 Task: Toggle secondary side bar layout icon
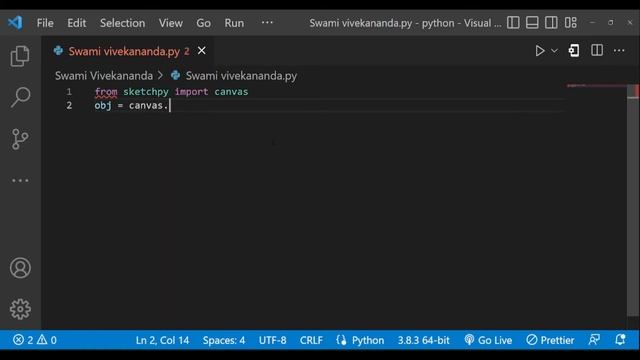click(x=551, y=22)
